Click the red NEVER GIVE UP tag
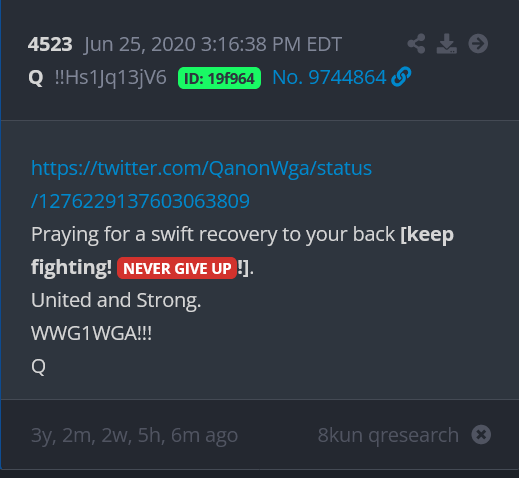The width and height of the screenshot is (519, 478). pos(177,268)
